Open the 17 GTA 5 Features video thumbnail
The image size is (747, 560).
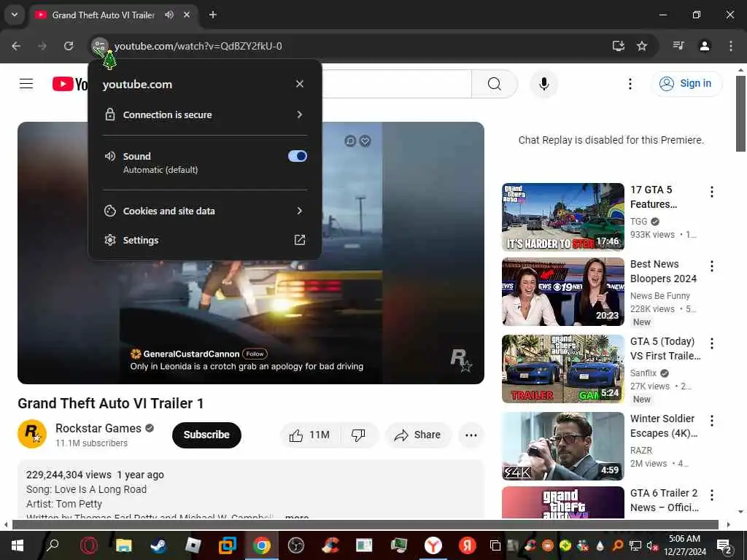coord(562,217)
